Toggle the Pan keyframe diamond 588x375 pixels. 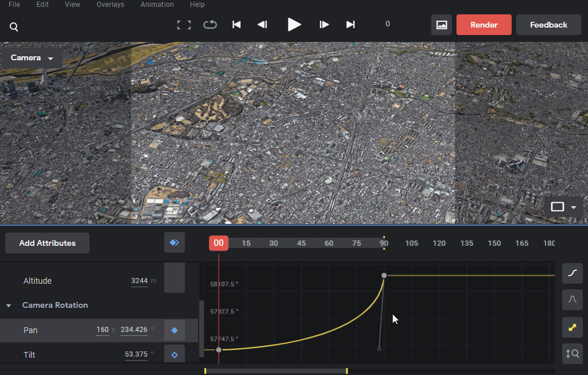pos(175,330)
